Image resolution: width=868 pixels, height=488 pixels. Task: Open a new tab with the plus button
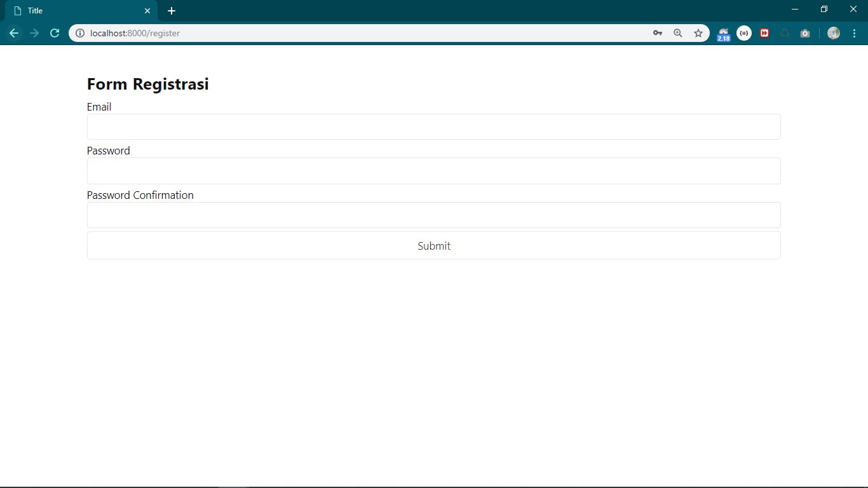(x=171, y=10)
